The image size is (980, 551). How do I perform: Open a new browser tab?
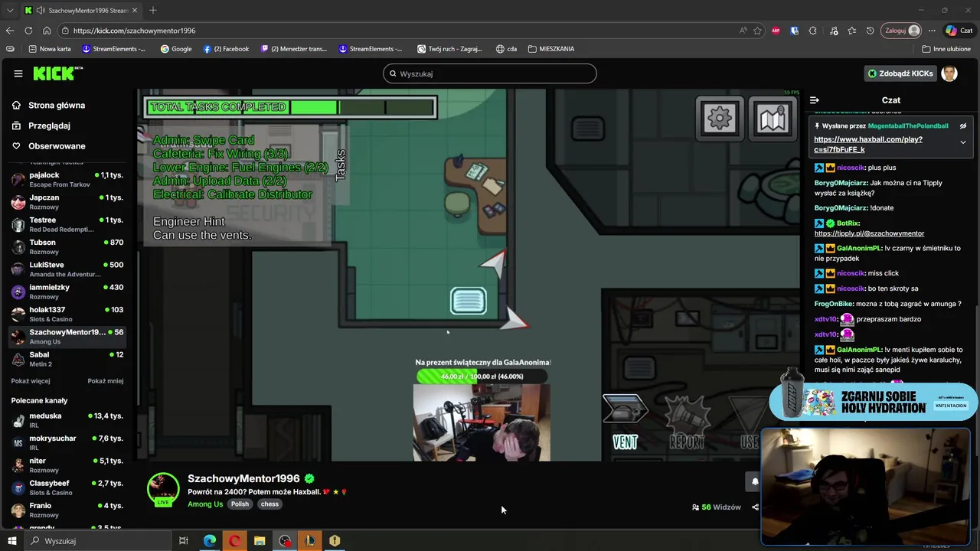[x=153, y=10]
